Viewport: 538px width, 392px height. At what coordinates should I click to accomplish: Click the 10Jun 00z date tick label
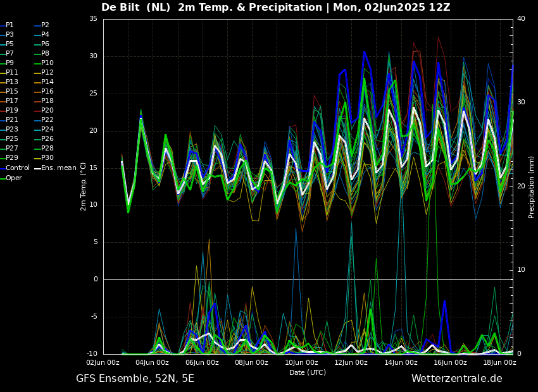click(x=301, y=363)
